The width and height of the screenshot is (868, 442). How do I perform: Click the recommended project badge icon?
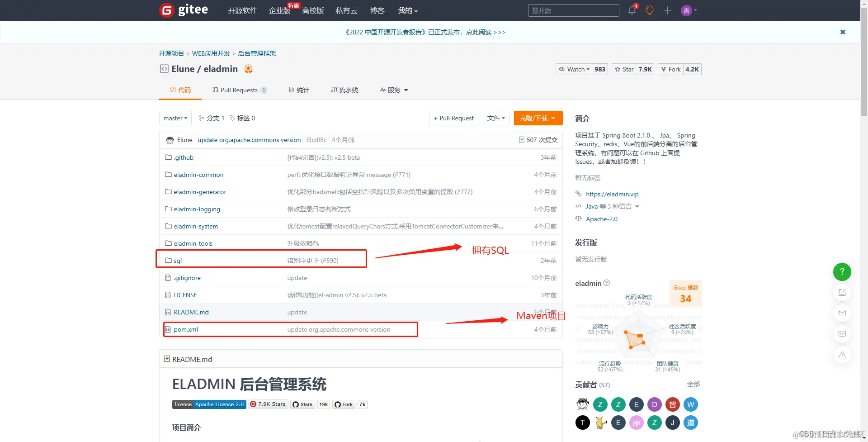pyautogui.click(x=248, y=69)
